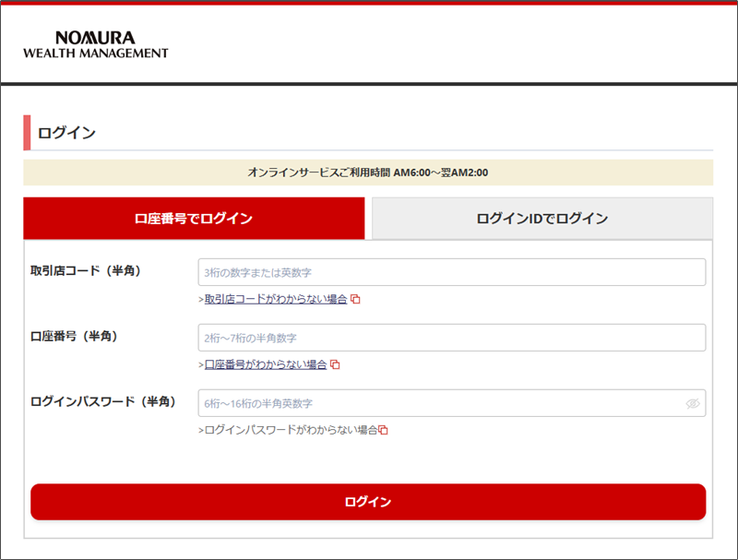Switch to the ログインIDでログイン tab
The image size is (738, 560).
point(542,219)
